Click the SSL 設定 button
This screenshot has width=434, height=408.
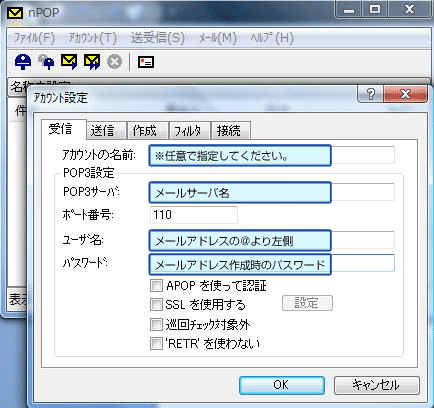point(307,303)
